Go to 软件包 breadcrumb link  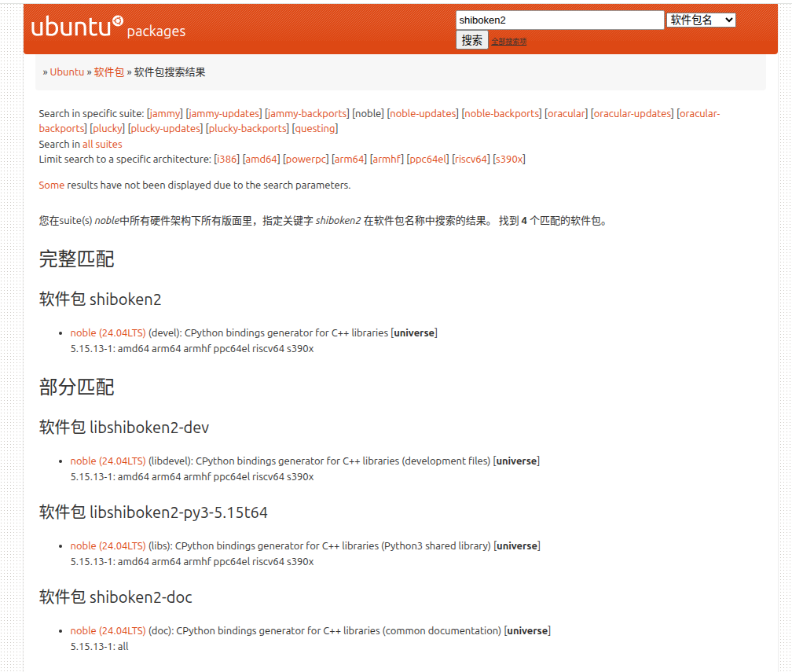[108, 72]
